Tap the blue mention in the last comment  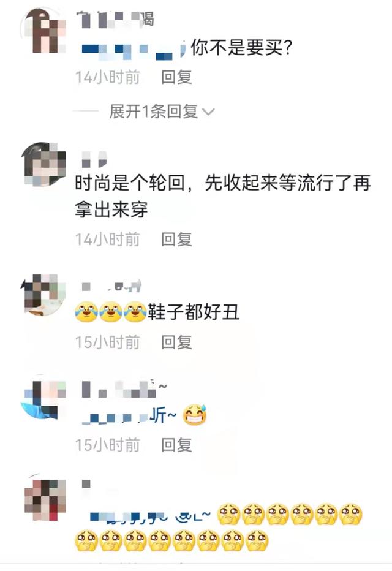(x=150, y=516)
